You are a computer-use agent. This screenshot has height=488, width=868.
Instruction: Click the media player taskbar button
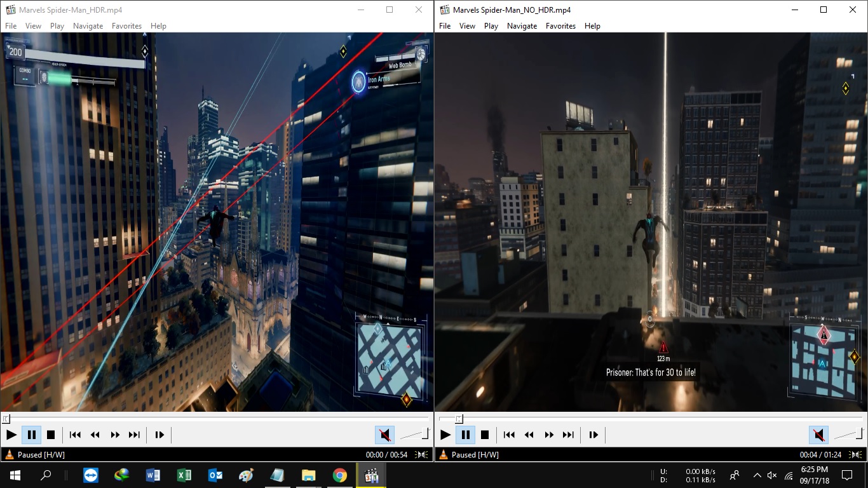372,475
